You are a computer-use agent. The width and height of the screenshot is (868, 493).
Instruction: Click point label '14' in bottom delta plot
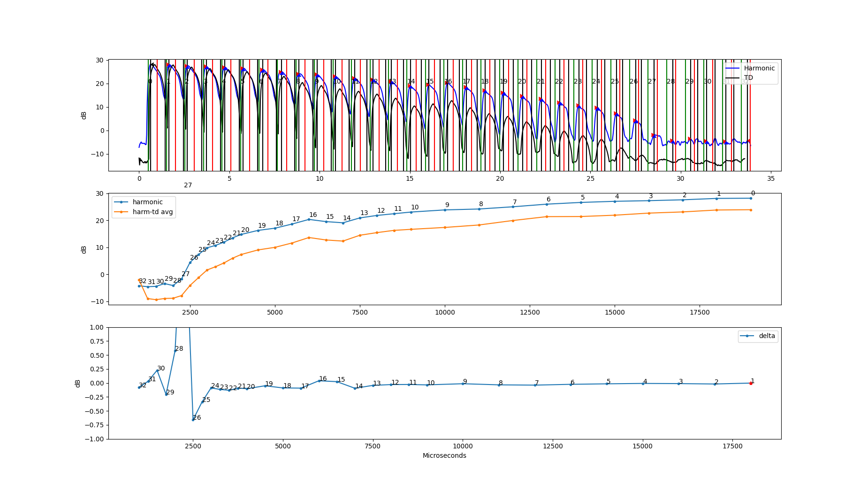point(359,386)
